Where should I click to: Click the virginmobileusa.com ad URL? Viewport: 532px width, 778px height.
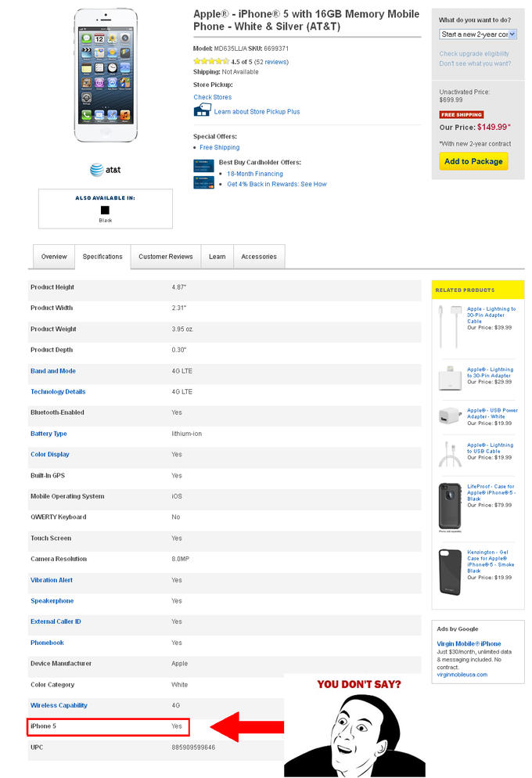[x=462, y=675]
